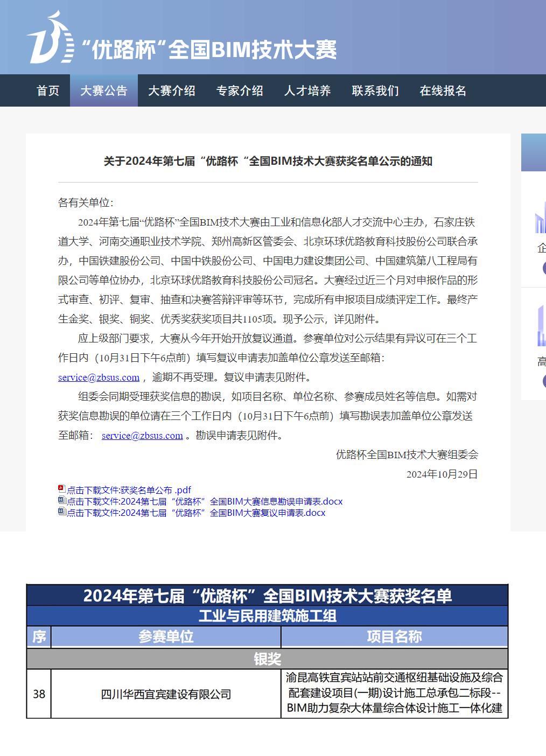Viewport: 546px width, 756px height.
Task: Click the 渝昆高铁宜宾站 project name cell
Action: [395, 693]
